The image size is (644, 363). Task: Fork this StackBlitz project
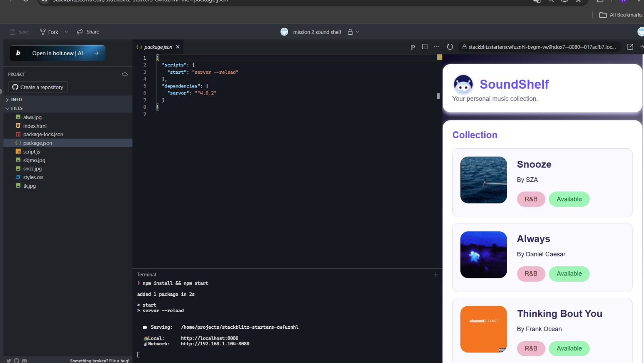[49, 32]
